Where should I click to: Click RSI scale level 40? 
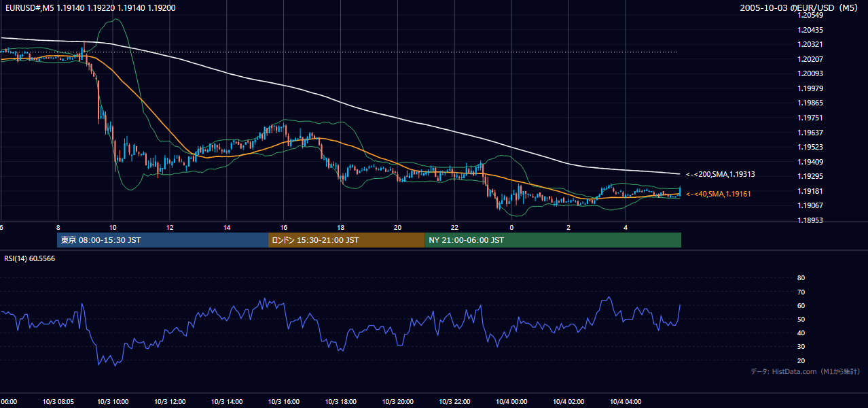[801, 333]
